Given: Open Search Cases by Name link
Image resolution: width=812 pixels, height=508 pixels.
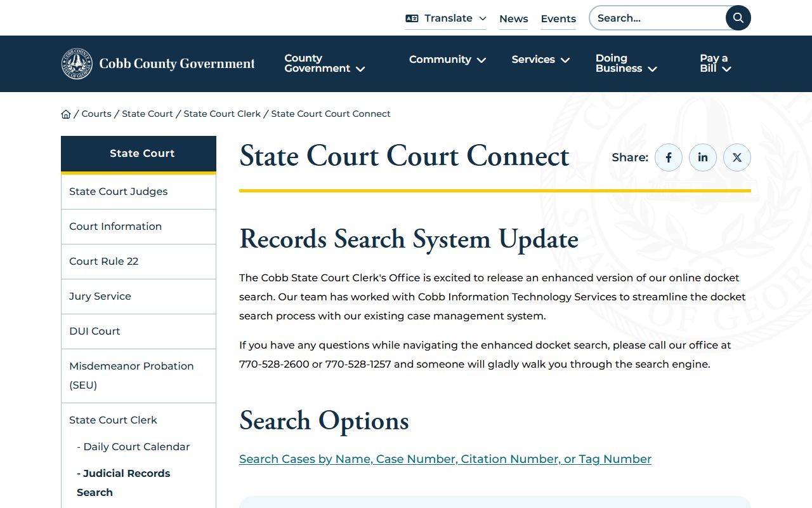Looking at the screenshot, I should [x=445, y=459].
